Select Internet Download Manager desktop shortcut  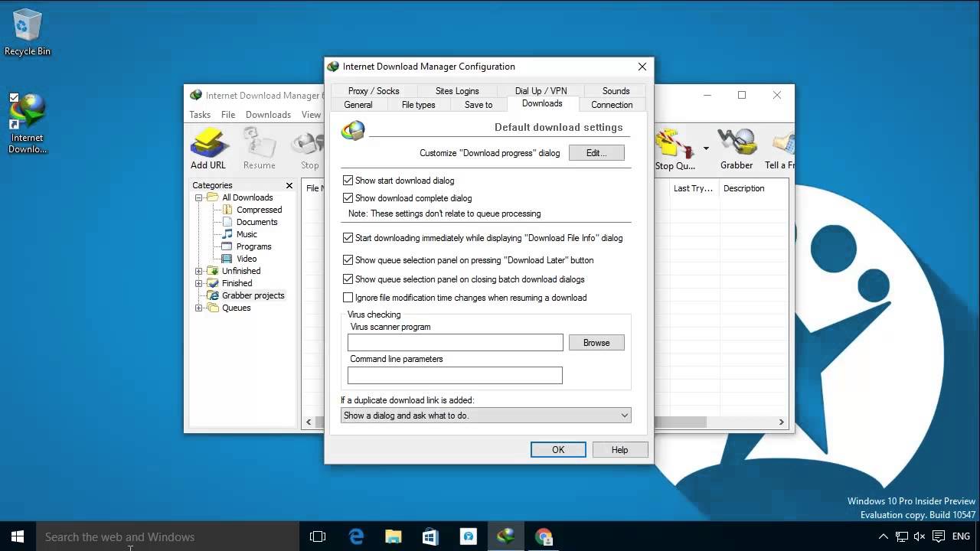pos(28,124)
